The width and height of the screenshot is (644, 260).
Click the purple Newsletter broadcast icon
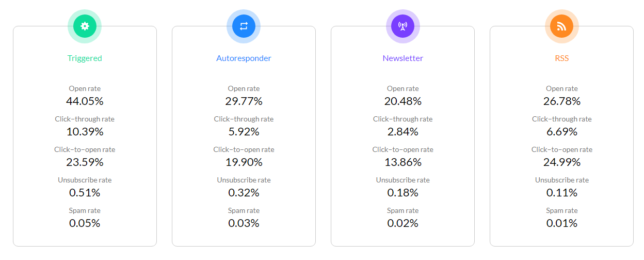click(403, 26)
